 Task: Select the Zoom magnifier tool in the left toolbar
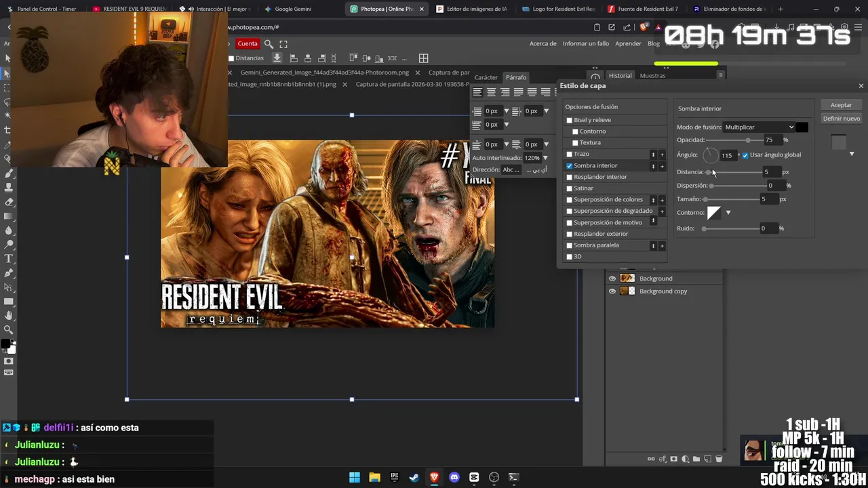click(8, 330)
